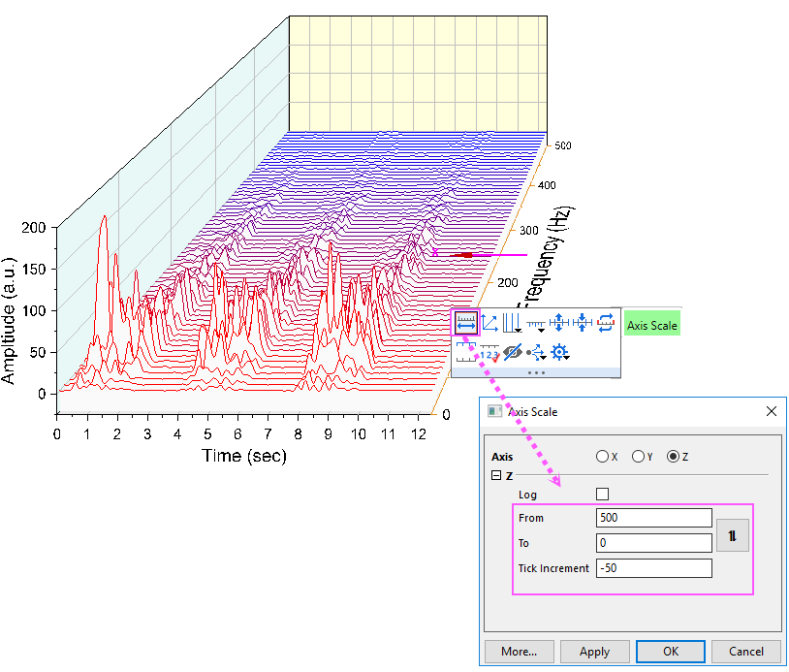Click the Tick Increment field showing -50
This screenshot has width=789, height=672.
[653, 568]
